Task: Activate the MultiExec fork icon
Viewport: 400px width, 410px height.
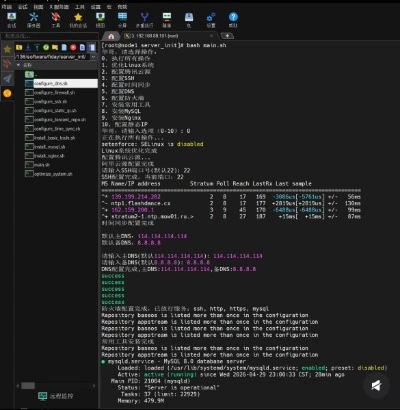Action: [x=144, y=19]
